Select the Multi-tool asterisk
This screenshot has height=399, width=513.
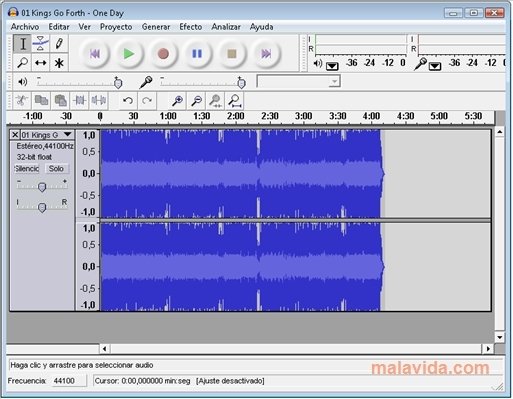[59, 62]
